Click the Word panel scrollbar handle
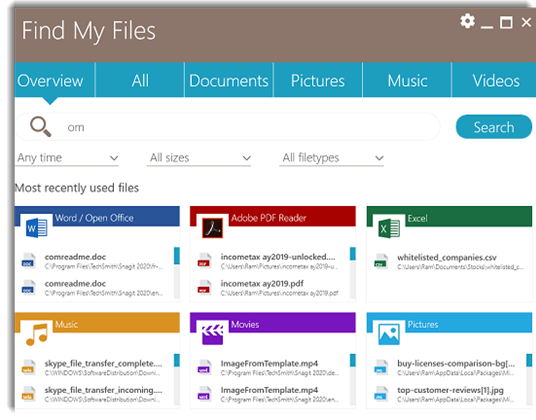The height and width of the screenshot is (420, 536). 177,256
